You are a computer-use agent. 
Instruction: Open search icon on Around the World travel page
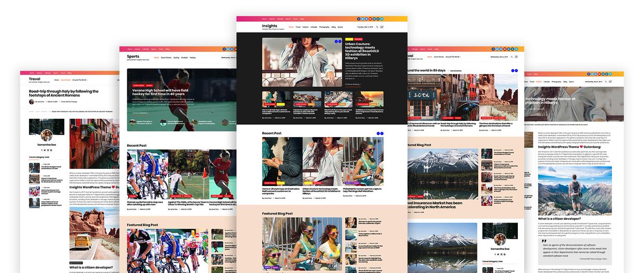pyautogui.click(x=511, y=56)
